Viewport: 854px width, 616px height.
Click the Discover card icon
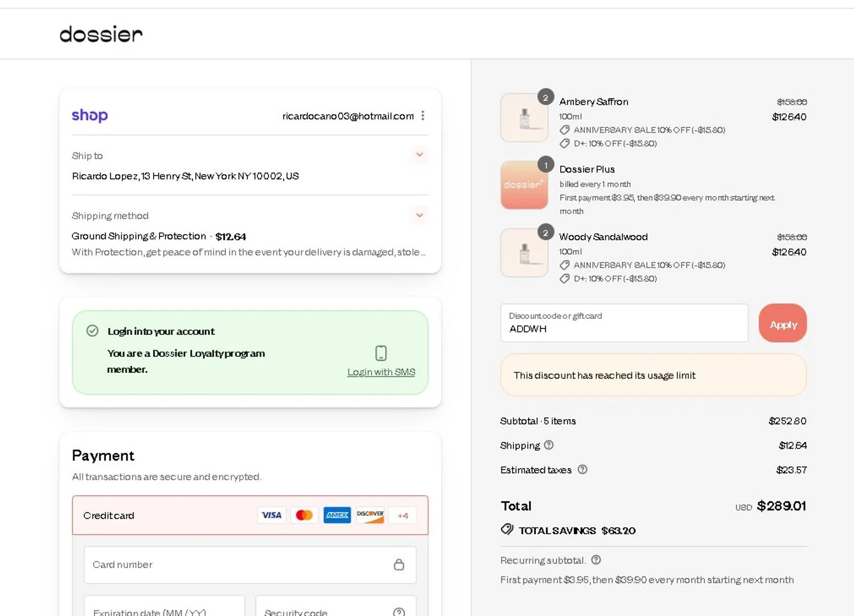(370, 515)
